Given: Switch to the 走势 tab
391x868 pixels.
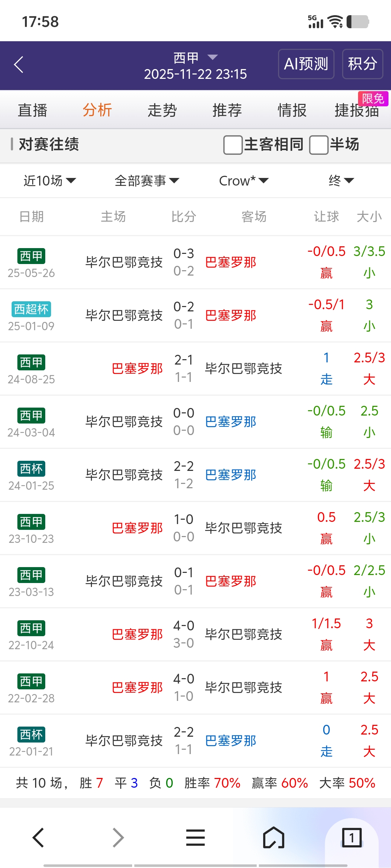Looking at the screenshot, I should [x=162, y=110].
